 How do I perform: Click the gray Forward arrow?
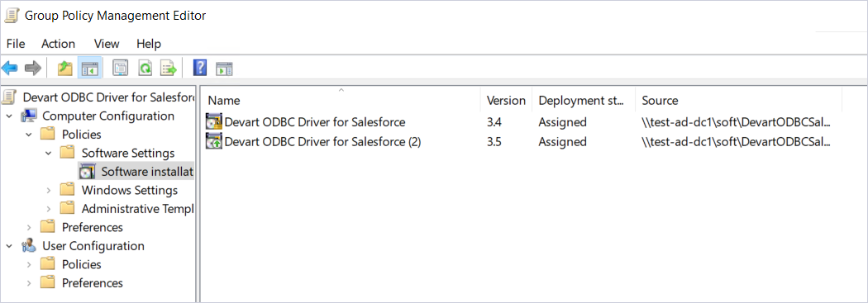click(33, 69)
